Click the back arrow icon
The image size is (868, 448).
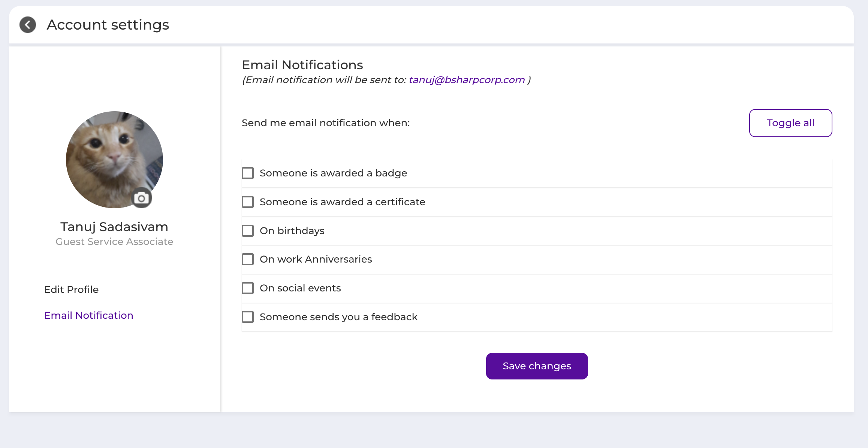(x=28, y=25)
